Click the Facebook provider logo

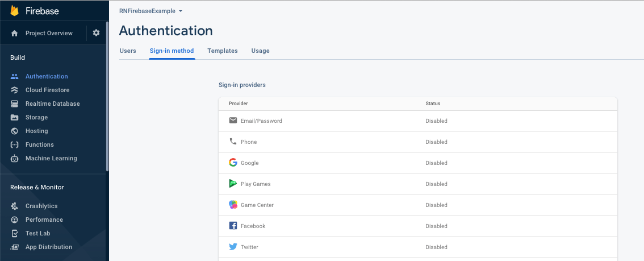click(233, 226)
